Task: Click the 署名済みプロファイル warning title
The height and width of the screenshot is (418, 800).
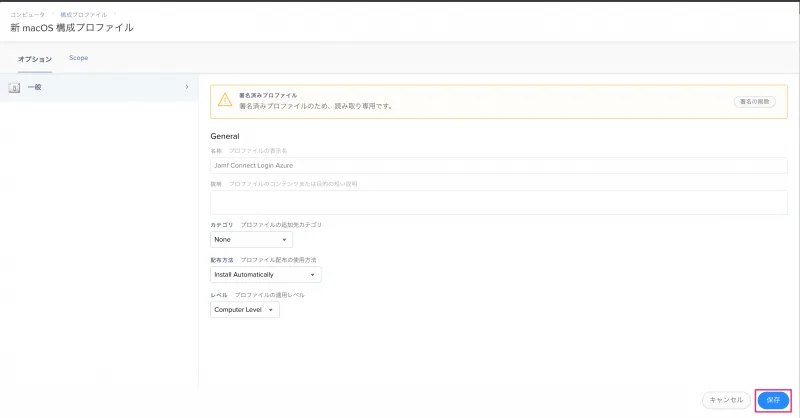Action: click(x=268, y=95)
